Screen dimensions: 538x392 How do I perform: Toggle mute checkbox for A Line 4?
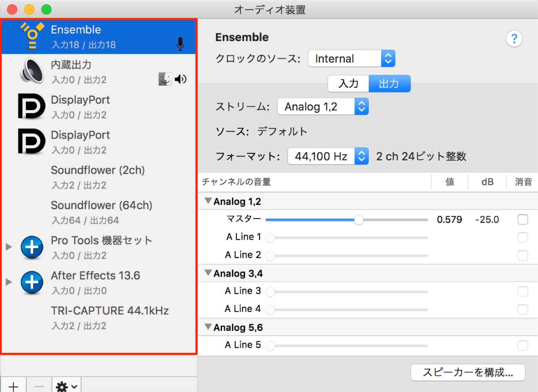[x=523, y=310]
